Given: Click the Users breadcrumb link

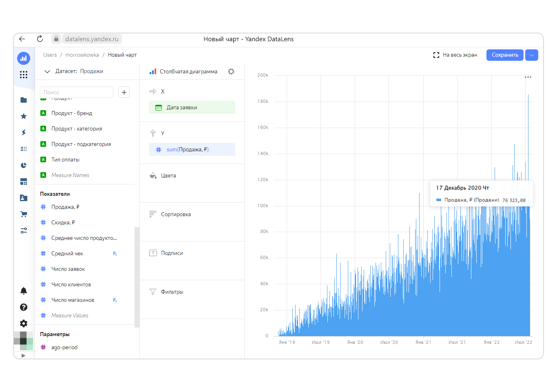Looking at the screenshot, I should pos(50,55).
